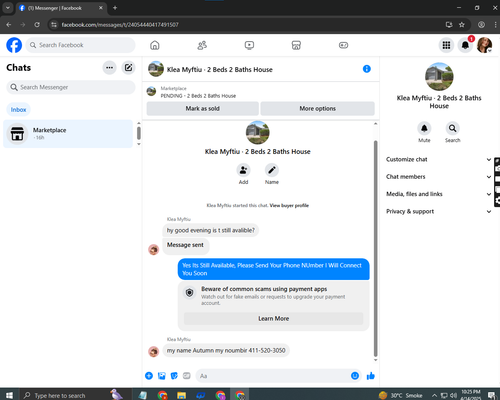Click Learn More on scam warning
Screen dimensions: 500x400
pos(273,318)
